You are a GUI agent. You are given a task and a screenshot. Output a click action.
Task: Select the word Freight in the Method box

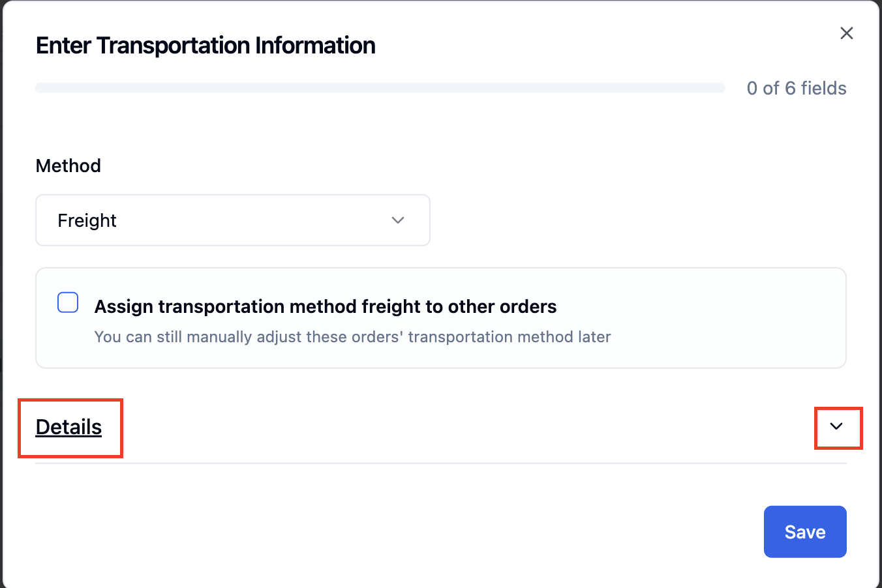point(87,220)
